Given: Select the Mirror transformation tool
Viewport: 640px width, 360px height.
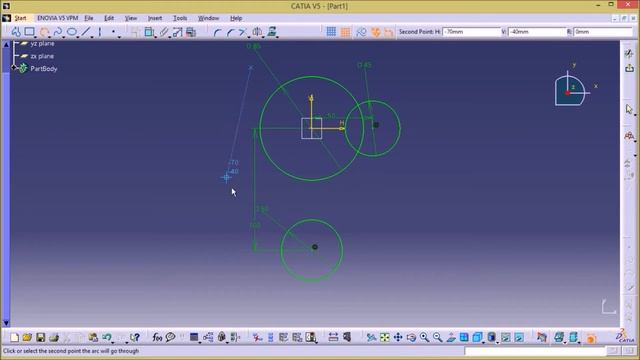Looking at the screenshot, I should point(257,32).
